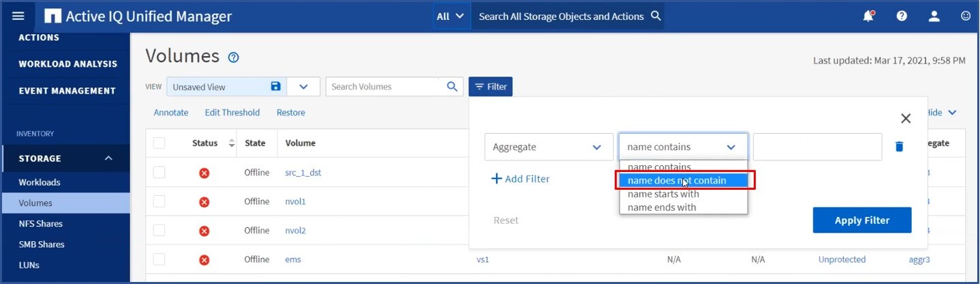This screenshot has width=980, height=284.
Task: Open the help question mark icon
Action: pos(902,16)
